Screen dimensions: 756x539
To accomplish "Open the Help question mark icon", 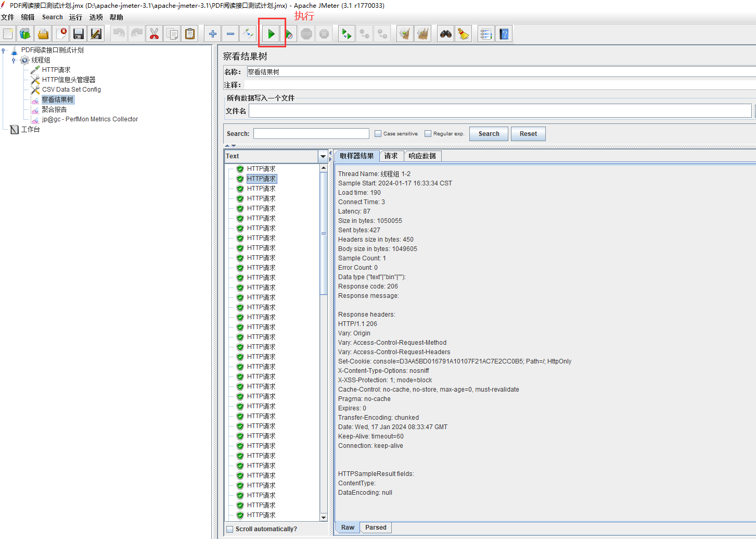I will [x=504, y=34].
